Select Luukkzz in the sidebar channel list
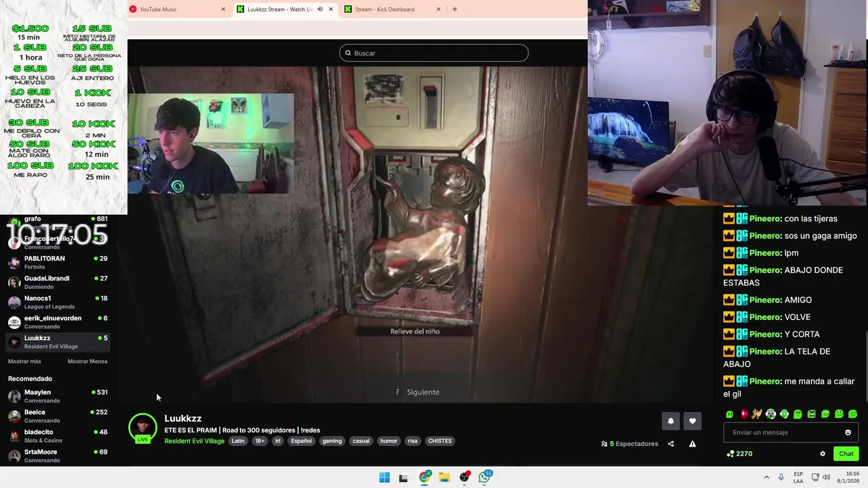 (x=58, y=342)
